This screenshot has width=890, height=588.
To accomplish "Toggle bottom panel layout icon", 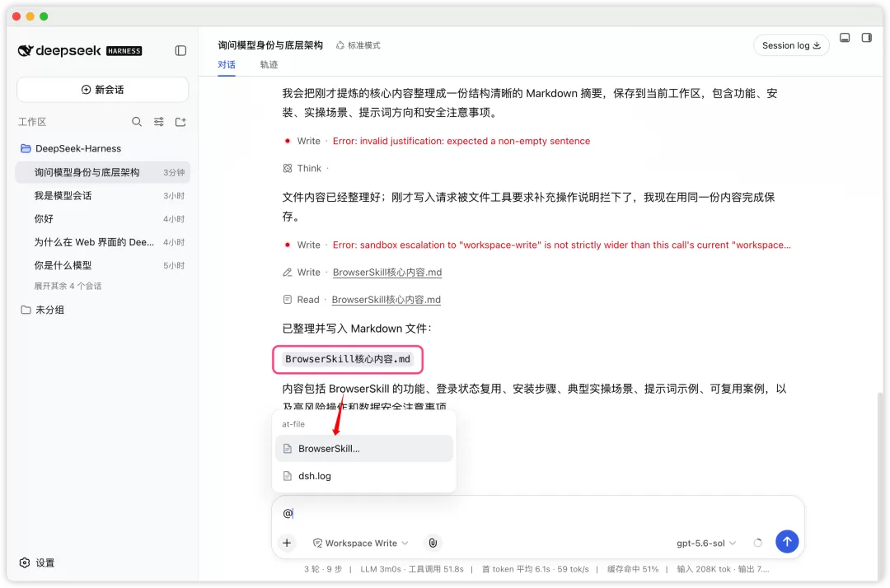I will (845, 38).
